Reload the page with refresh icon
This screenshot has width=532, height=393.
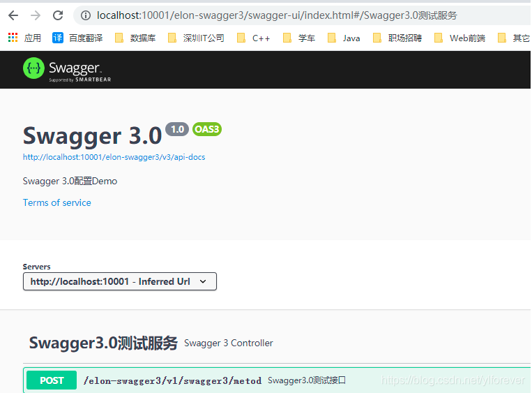coord(58,15)
